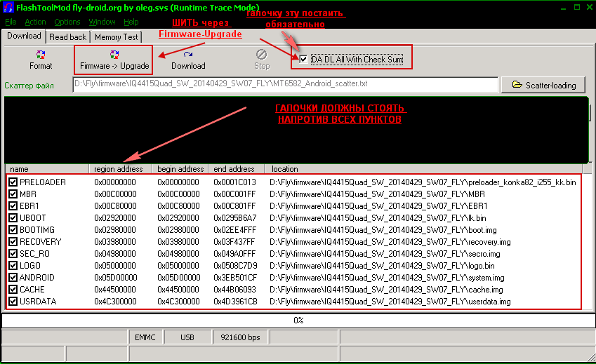
Task: Click the scatter file path field
Action: pyautogui.click(x=286, y=85)
